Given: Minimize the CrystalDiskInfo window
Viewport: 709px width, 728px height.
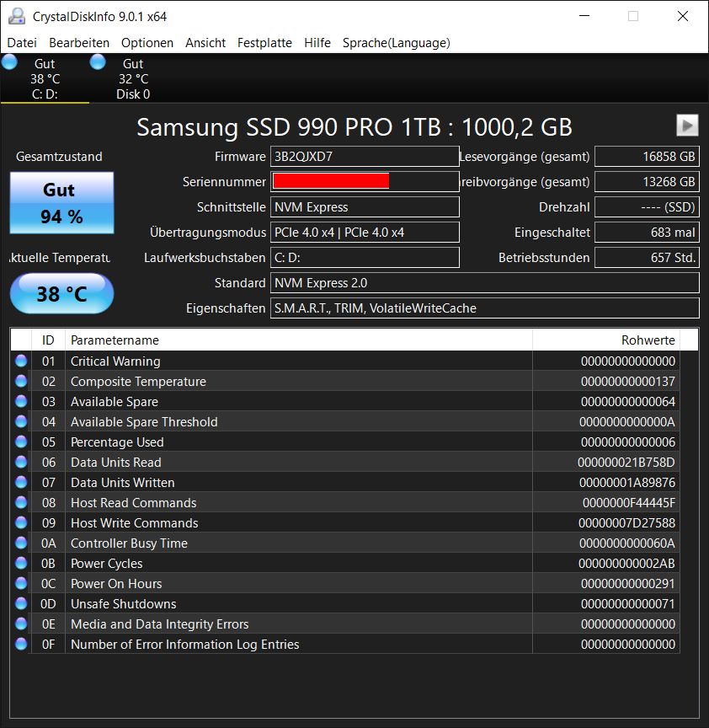Looking at the screenshot, I should [x=584, y=16].
